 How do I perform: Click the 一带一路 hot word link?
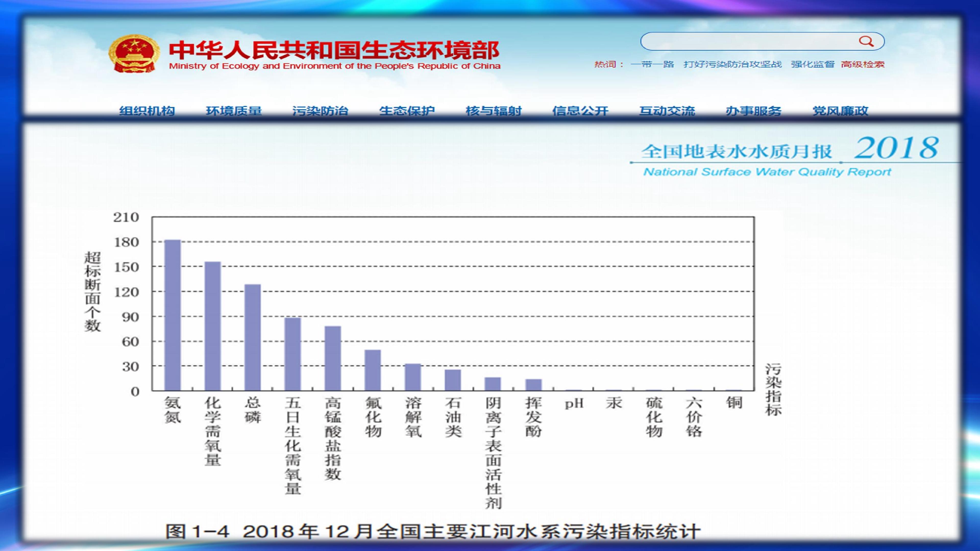tap(652, 64)
